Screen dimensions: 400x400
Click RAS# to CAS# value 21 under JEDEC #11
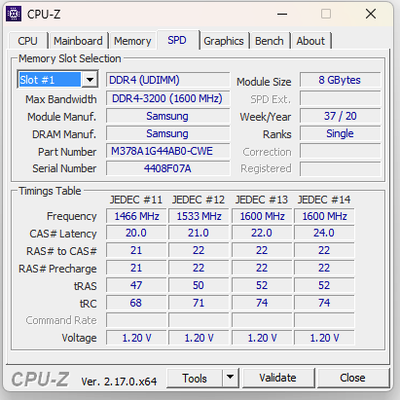tap(136, 250)
